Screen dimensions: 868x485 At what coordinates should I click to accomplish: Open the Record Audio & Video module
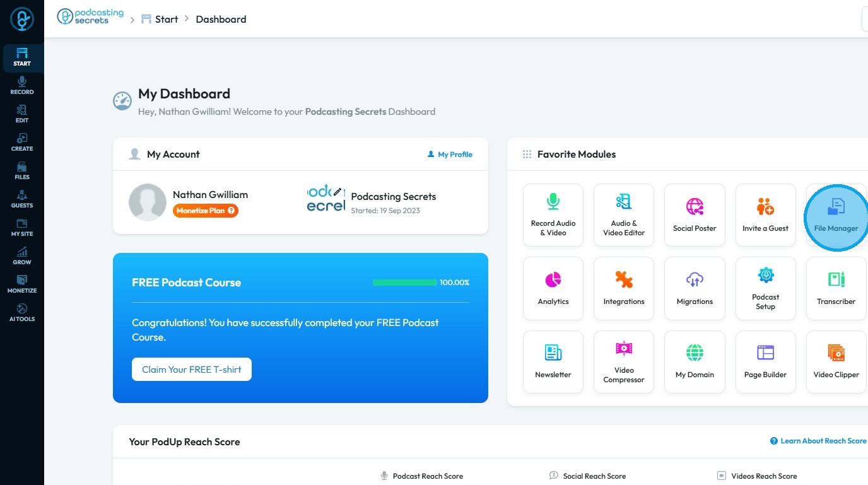pos(553,214)
